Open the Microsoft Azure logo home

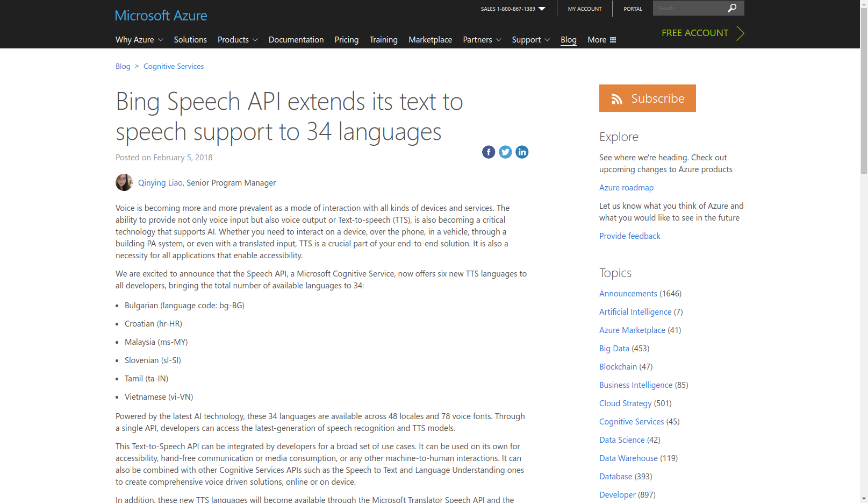pyautogui.click(x=161, y=16)
